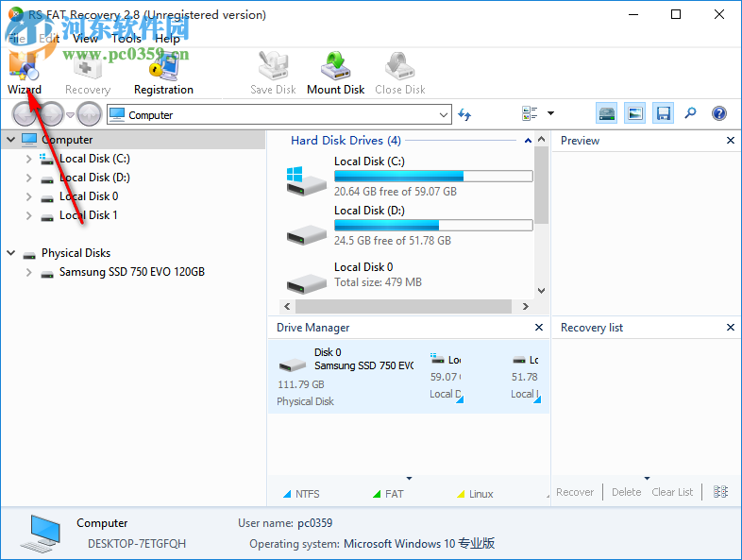Select Local Disk (D:) drive icon in drives list
742x560 pixels.
pyautogui.click(x=306, y=235)
